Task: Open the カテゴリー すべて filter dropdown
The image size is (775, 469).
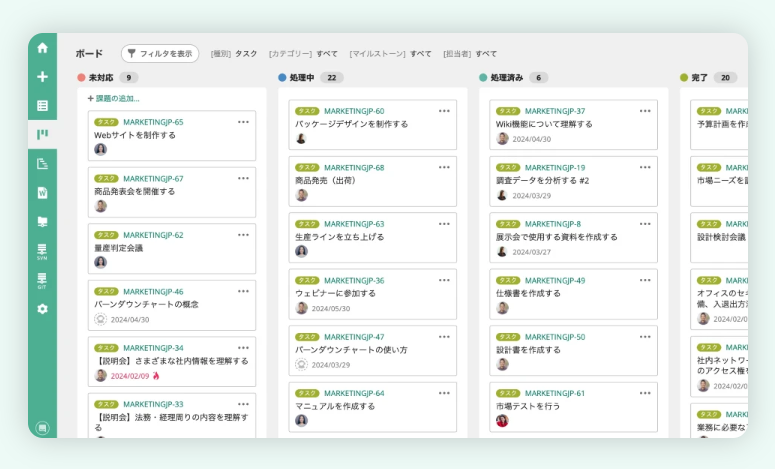Action: 303,53
